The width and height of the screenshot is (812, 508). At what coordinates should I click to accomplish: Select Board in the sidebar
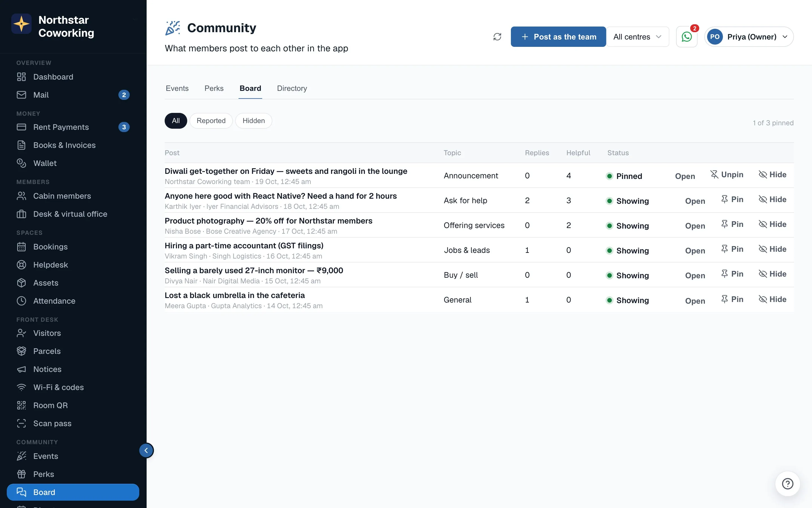point(73,492)
